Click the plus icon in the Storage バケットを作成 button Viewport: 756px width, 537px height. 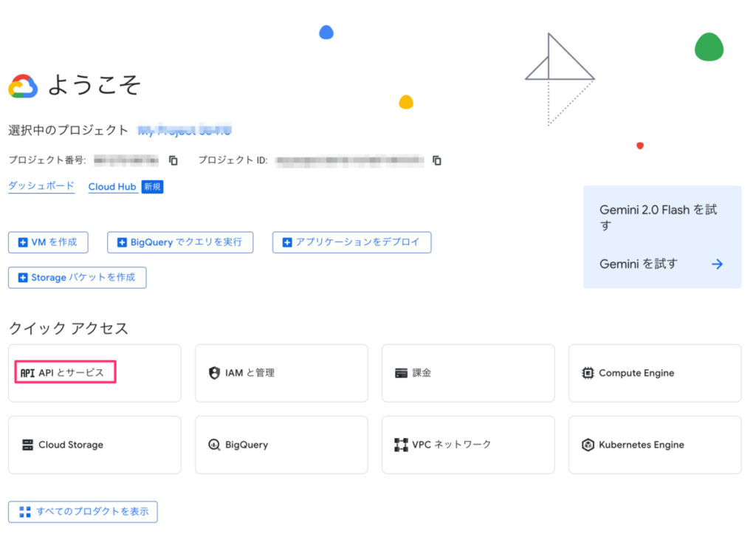point(23,278)
